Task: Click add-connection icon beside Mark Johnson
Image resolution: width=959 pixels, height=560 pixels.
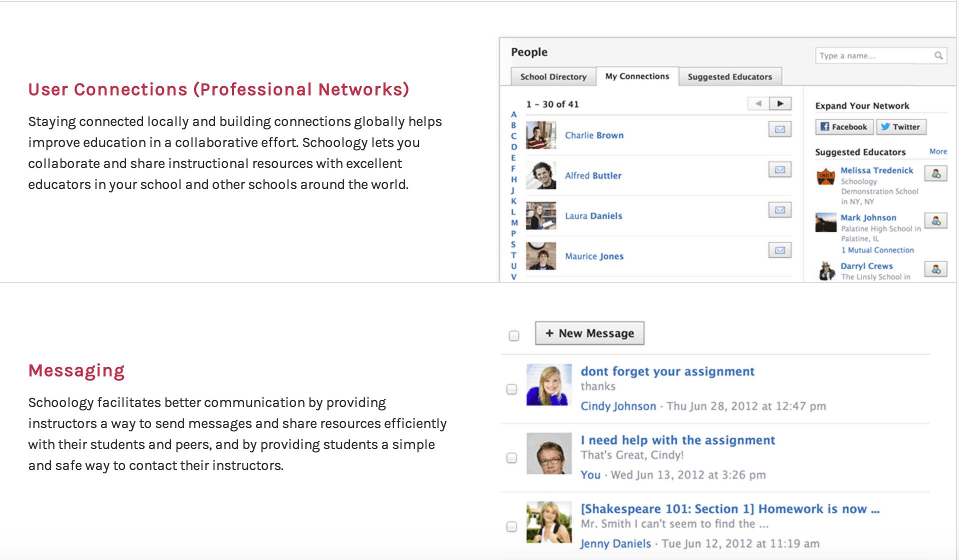Action: tap(936, 220)
